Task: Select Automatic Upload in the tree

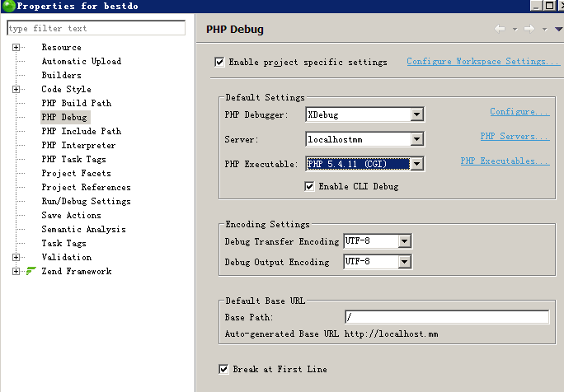Action: 82,62
